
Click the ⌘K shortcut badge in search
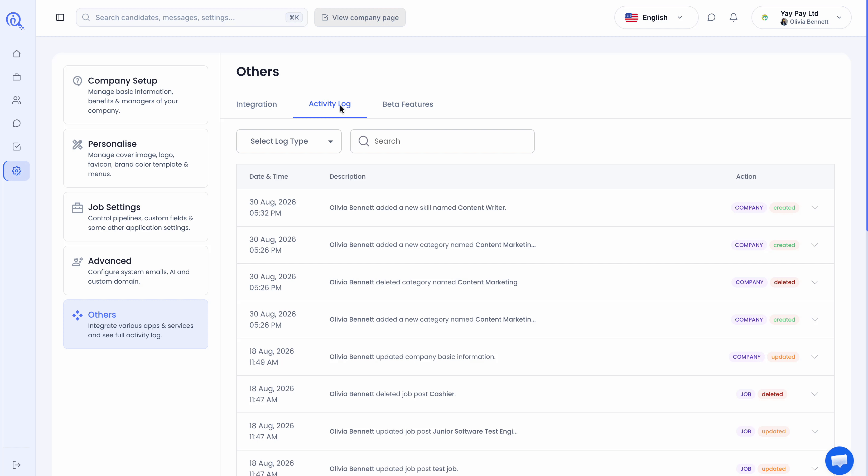(294, 17)
